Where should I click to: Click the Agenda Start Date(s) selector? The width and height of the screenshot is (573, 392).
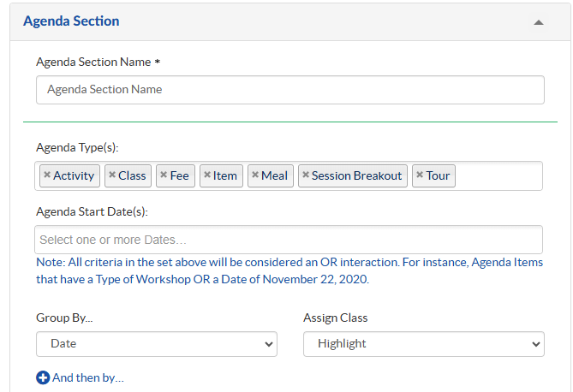coord(288,240)
